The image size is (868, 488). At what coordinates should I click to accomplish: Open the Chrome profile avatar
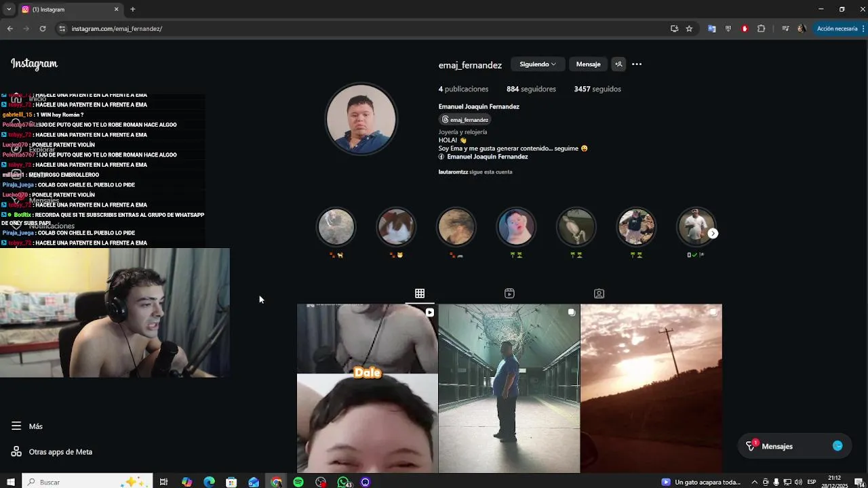coord(802,28)
